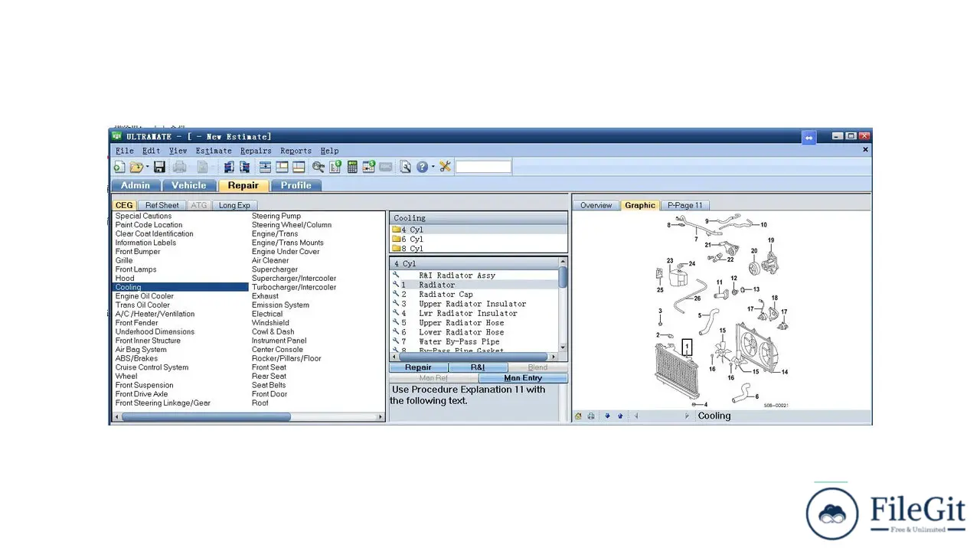Click the second blue book icon
The height and width of the screenshot is (551, 980).
coord(245,167)
